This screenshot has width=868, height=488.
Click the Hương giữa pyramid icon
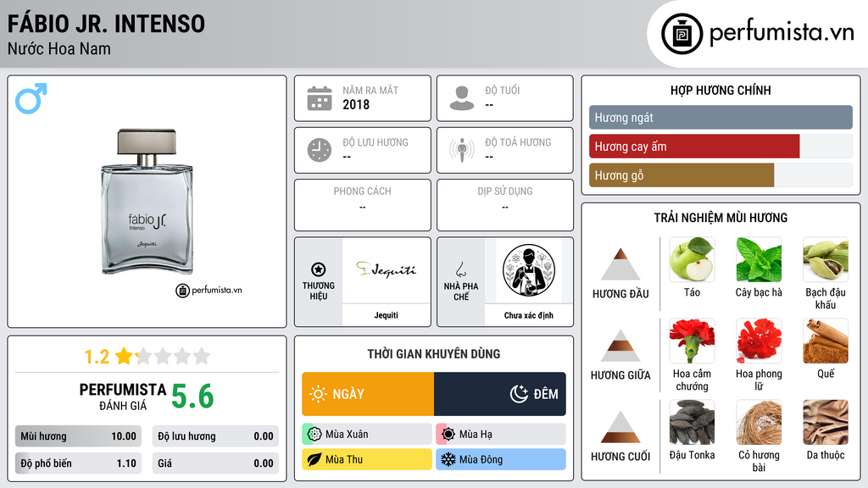point(620,346)
